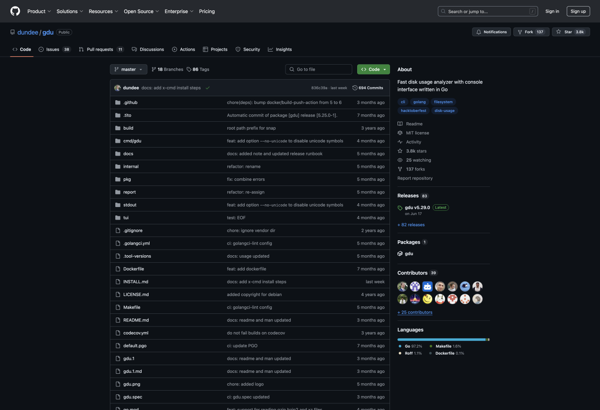Viewport: 600px width, 410px height.
Task: Open the Pull requests tab
Action: [101, 49]
